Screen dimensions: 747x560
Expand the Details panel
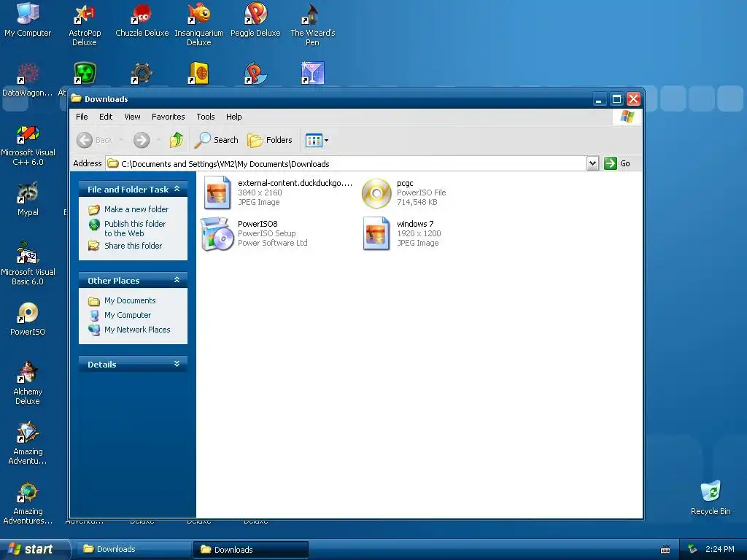coord(177,364)
